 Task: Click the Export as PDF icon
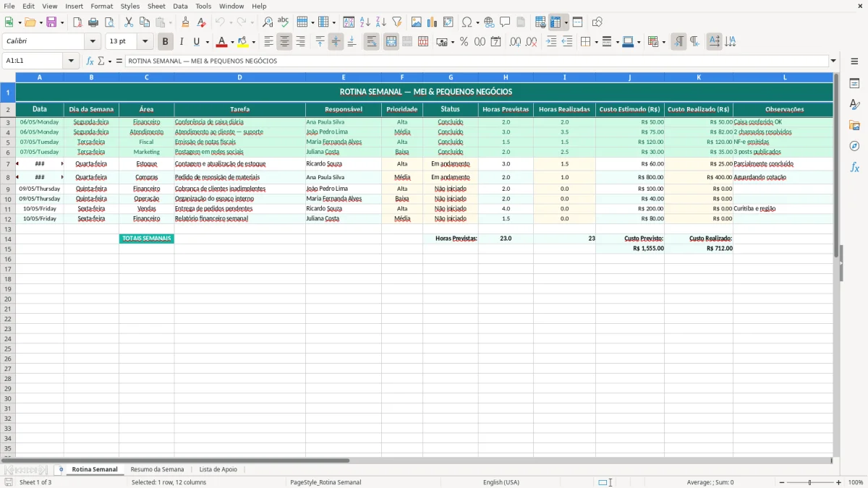pyautogui.click(x=77, y=22)
